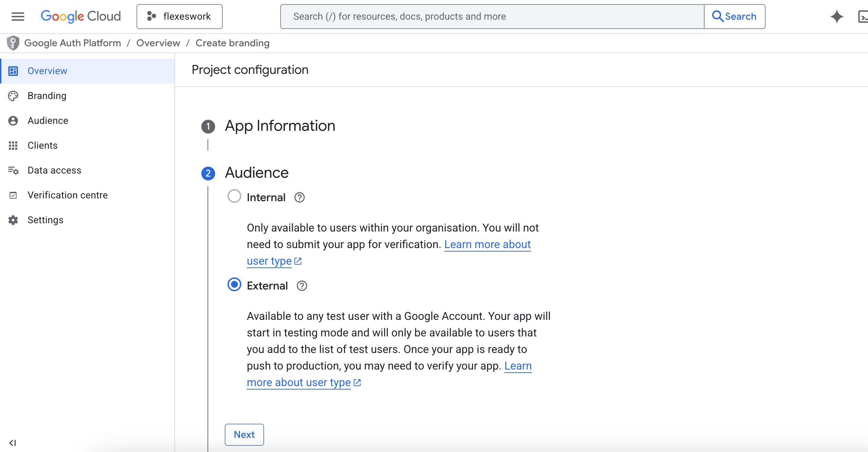Open Learn more about user type link under Internal
868x452 pixels.
tap(487, 244)
